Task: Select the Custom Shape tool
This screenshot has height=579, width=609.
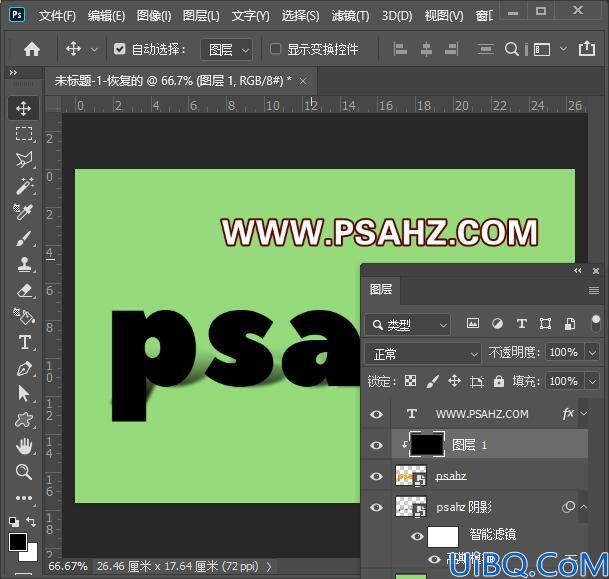Action: (24, 420)
